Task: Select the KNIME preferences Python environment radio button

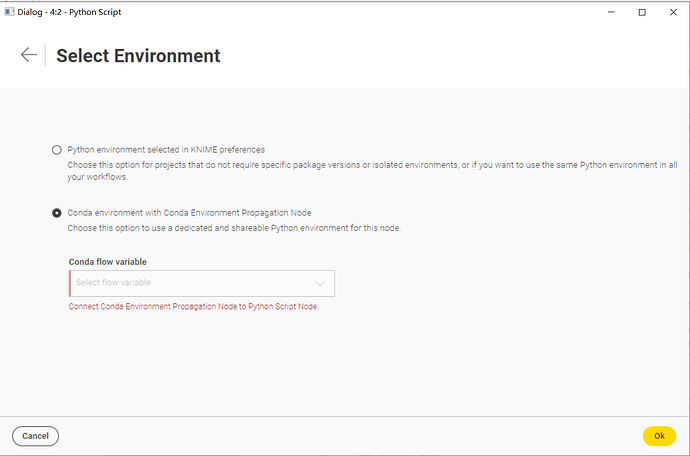Action: 57,149
